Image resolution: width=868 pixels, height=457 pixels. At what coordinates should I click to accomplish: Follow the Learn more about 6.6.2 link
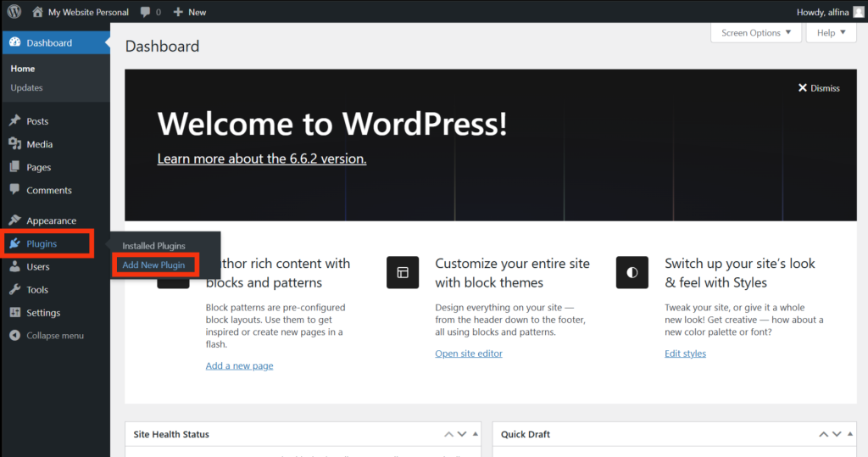tap(261, 159)
